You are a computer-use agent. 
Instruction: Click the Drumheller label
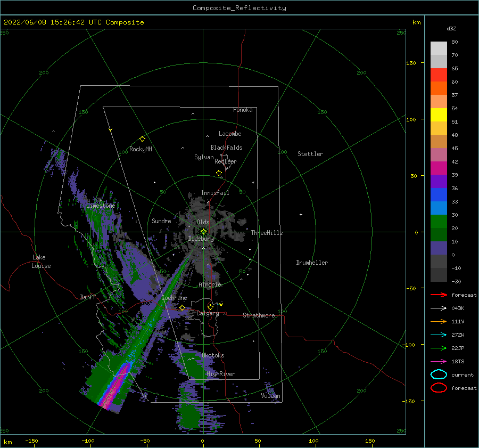[x=312, y=263]
